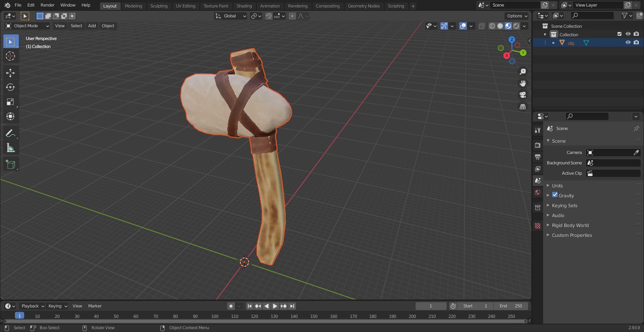Switch perspective/orthographic with the grid icon
The image size is (644, 332).
coord(522,106)
